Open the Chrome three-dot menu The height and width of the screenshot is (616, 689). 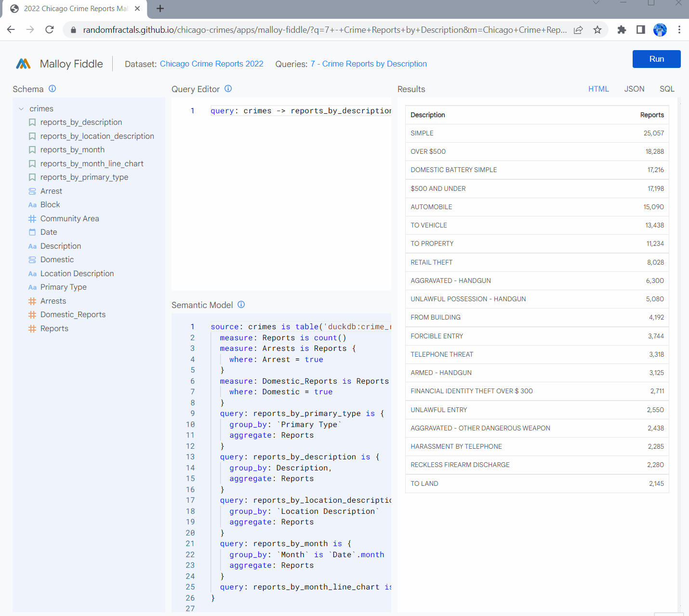coord(679,30)
